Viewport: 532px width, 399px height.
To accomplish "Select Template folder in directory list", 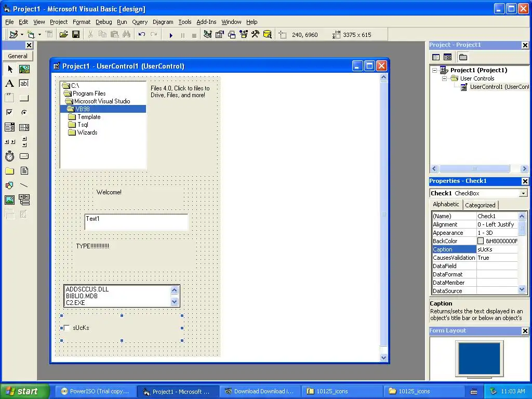I will pyautogui.click(x=89, y=117).
